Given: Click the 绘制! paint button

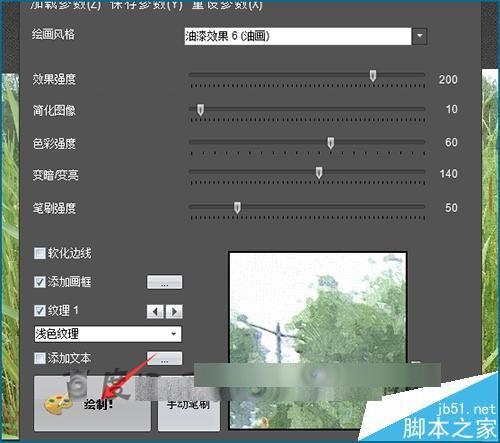Looking at the screenshot, I should coord(92,404).
